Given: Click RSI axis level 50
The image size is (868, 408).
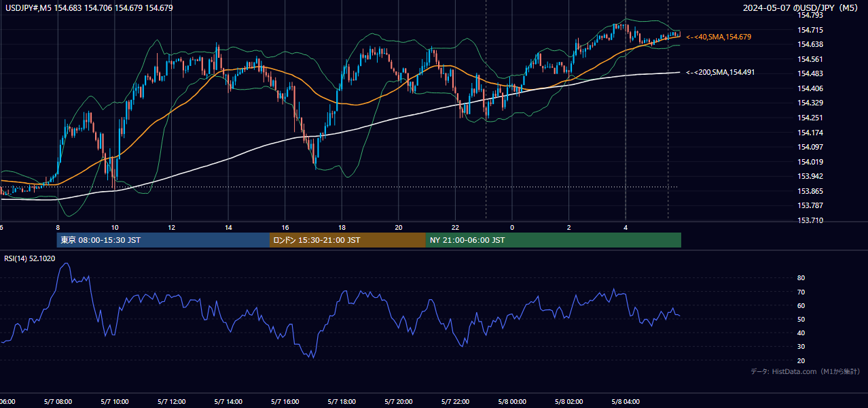Looking at the screenshot, I should pos(801,320).
